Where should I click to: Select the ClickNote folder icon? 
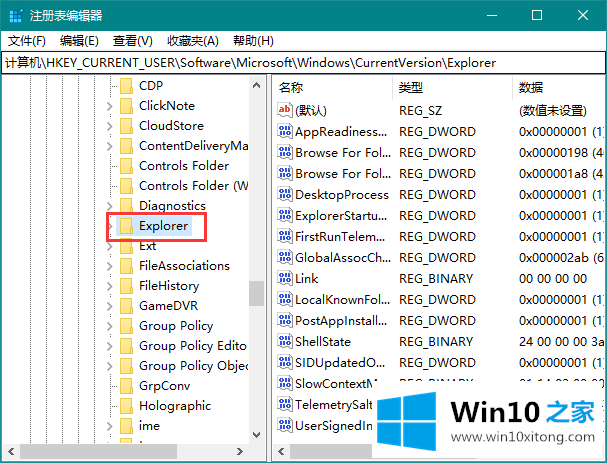126,106
